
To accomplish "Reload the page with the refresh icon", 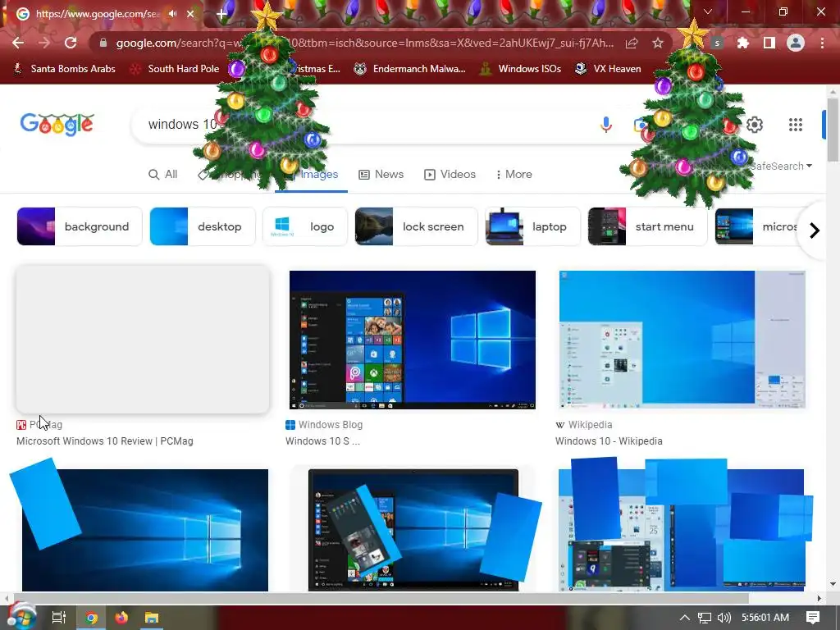I will (x=71, y=43).
